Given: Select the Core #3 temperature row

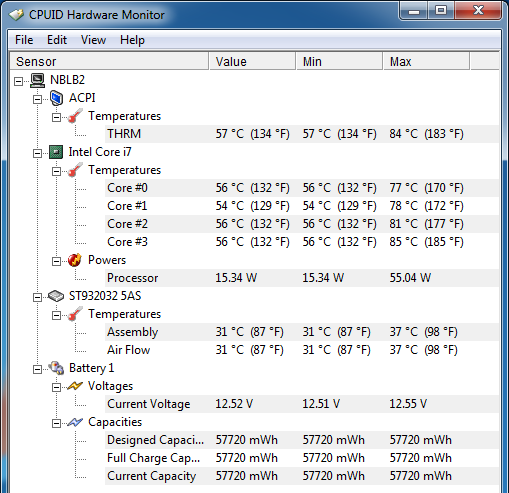Looking at the screenshot, I should coord(302,242).
